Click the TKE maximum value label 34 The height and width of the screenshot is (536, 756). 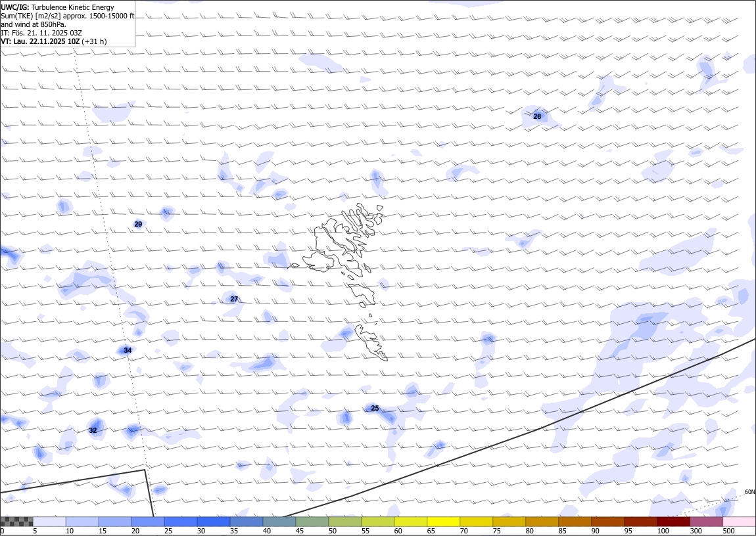coord(128,350)
